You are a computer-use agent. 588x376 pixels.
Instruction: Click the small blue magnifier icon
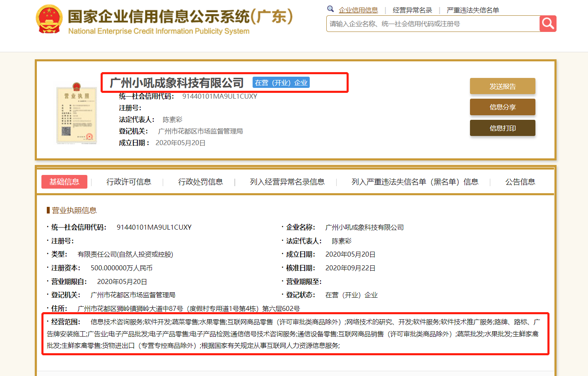[330, 9]
